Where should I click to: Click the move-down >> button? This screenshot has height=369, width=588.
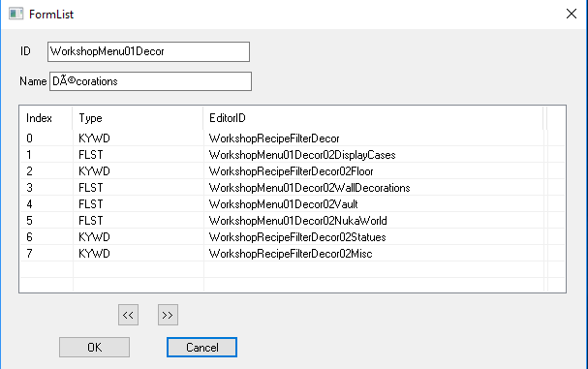168,315
